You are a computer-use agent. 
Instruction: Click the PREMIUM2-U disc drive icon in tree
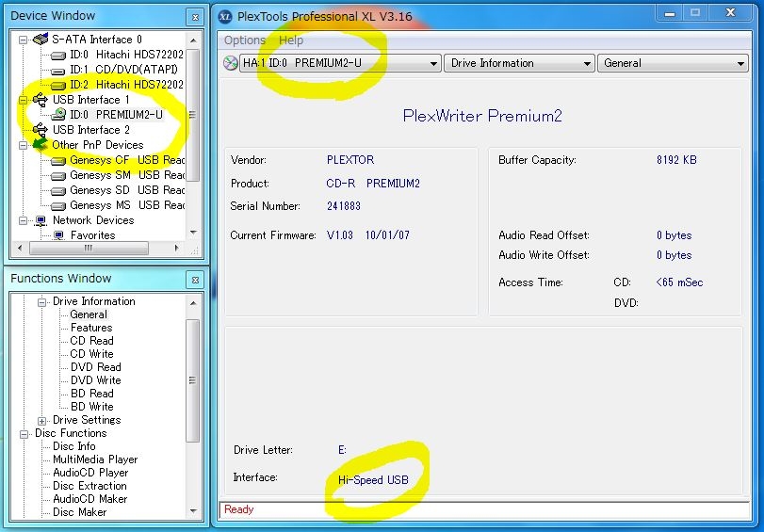(x=58, y=115)
